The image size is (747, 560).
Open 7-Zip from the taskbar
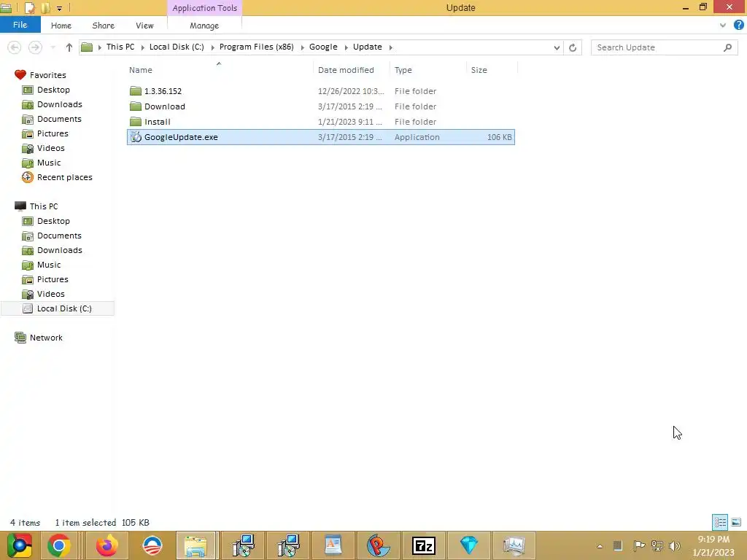(424, 545)
